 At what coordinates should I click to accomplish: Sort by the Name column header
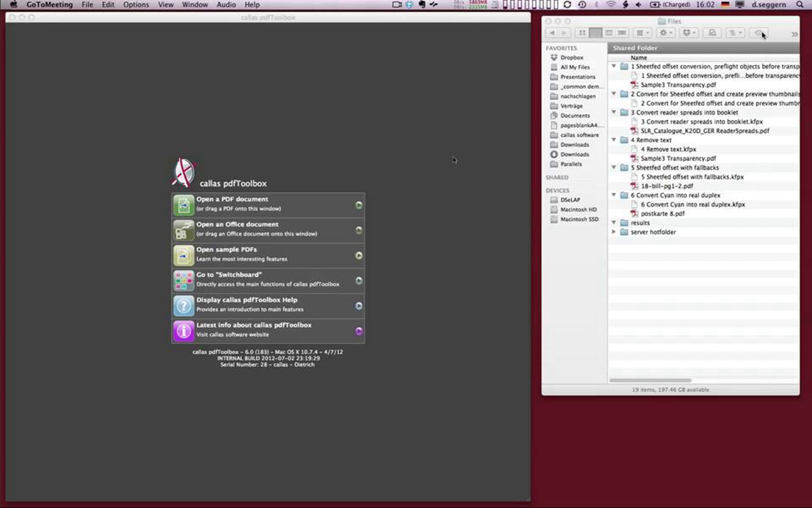click(638, 58)
